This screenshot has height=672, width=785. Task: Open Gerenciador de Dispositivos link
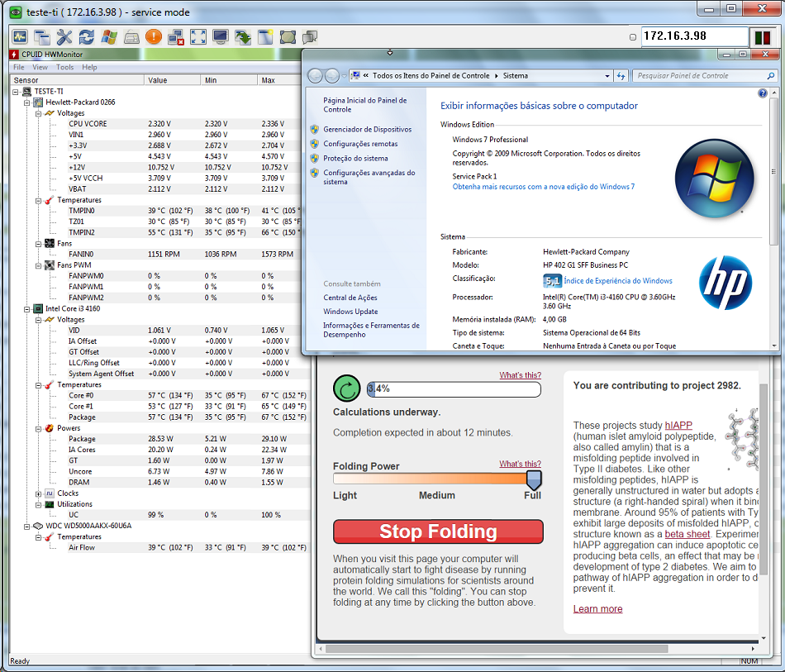367,129
